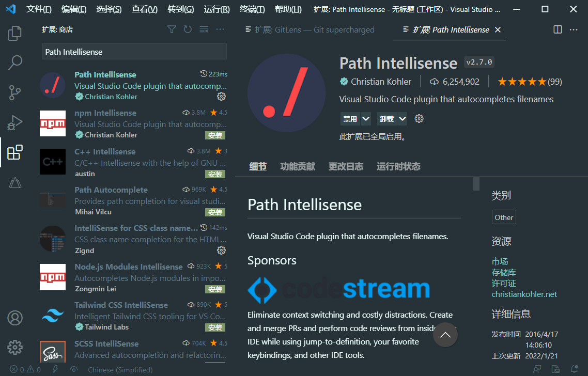The image size is (588, 376).
Task: Open the 许可证 license link
Action: click(504, 284)
